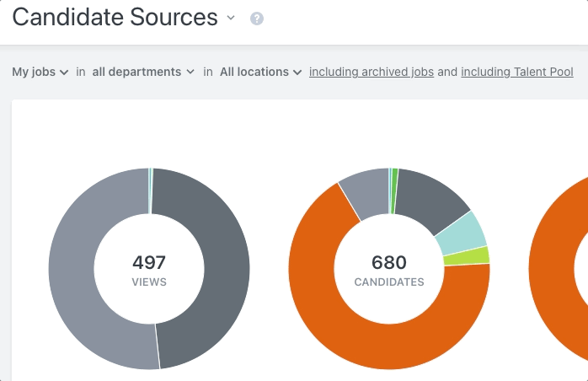
Task: Click the Candidate Sources page title
Action: (115, 17)
